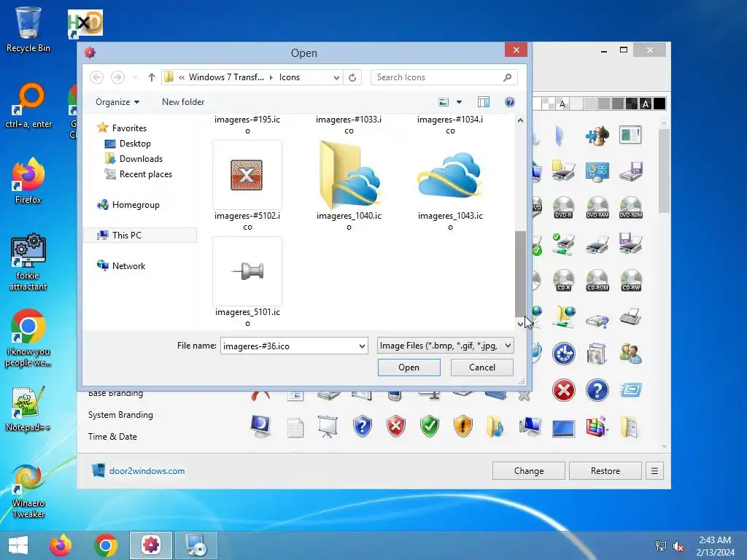Click the File name input field
The width and height of the screenshot is (747, 560).
[289, 346]
